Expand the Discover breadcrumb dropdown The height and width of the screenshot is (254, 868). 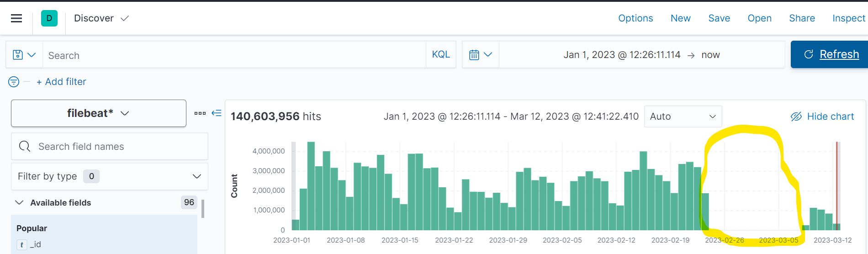[101, 18]
